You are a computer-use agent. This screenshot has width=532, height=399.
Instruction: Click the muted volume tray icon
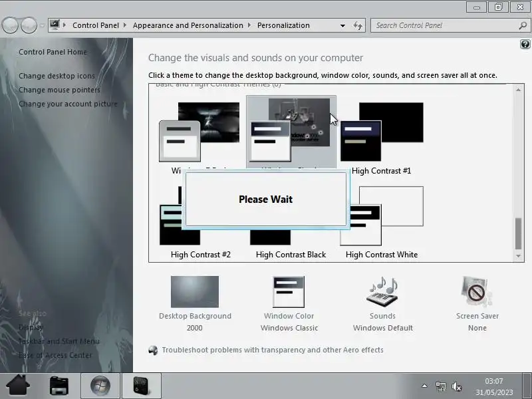click(x=457, y=386)
